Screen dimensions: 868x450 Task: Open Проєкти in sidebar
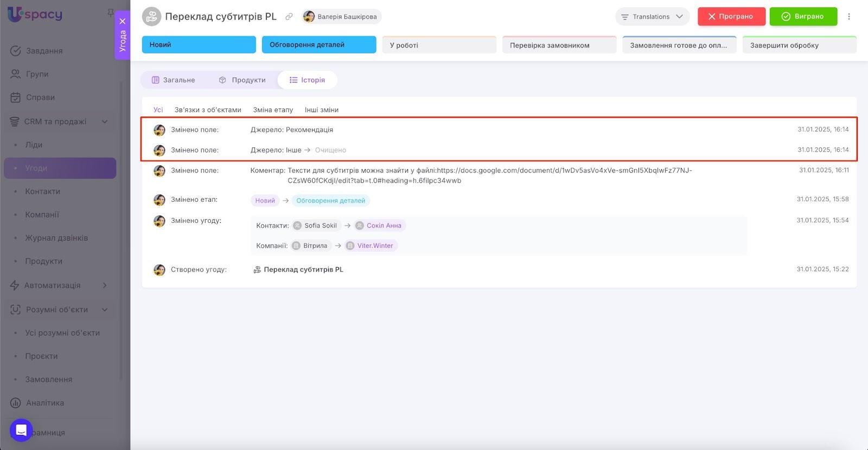[x=41, y=356]
